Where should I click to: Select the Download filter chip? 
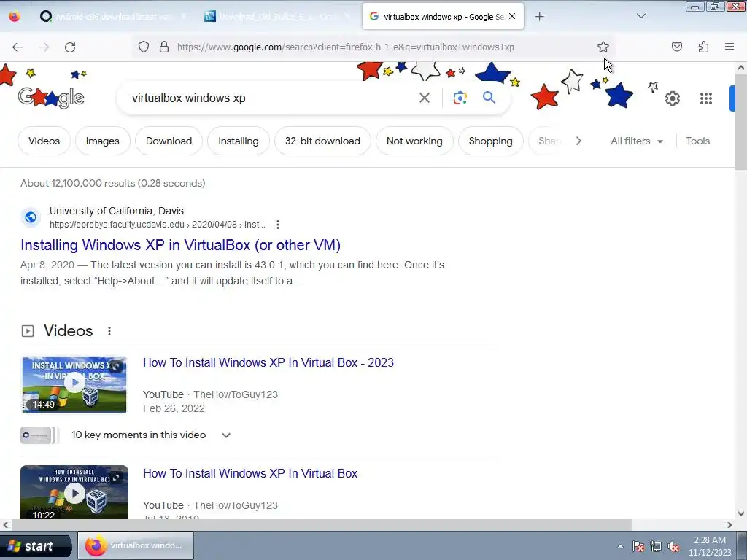169,141
